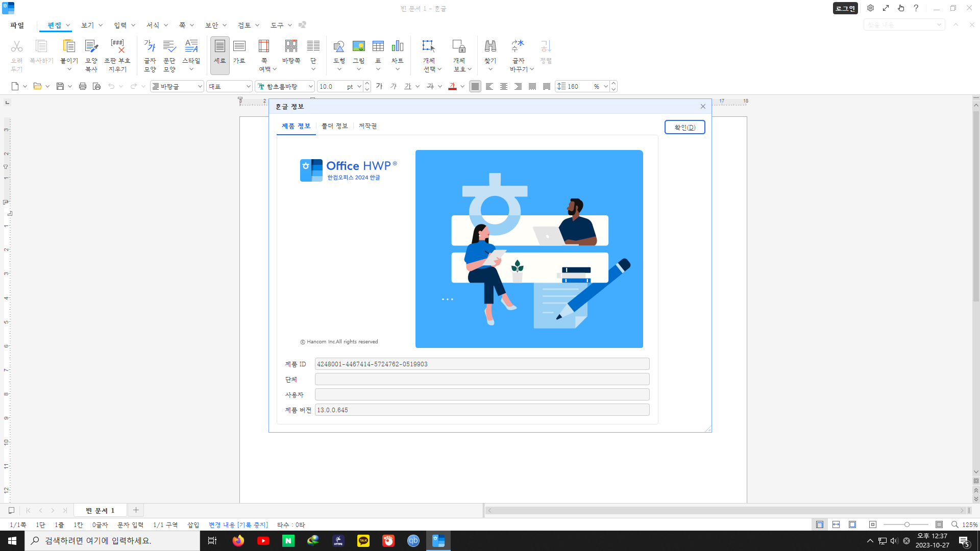
Task: Insert a Shape (도형) from ribbon
Action: 339,46
